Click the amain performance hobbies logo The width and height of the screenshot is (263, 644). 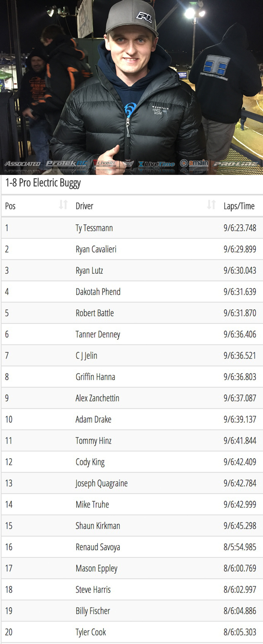pyautogui.click(x=194, y=163)
